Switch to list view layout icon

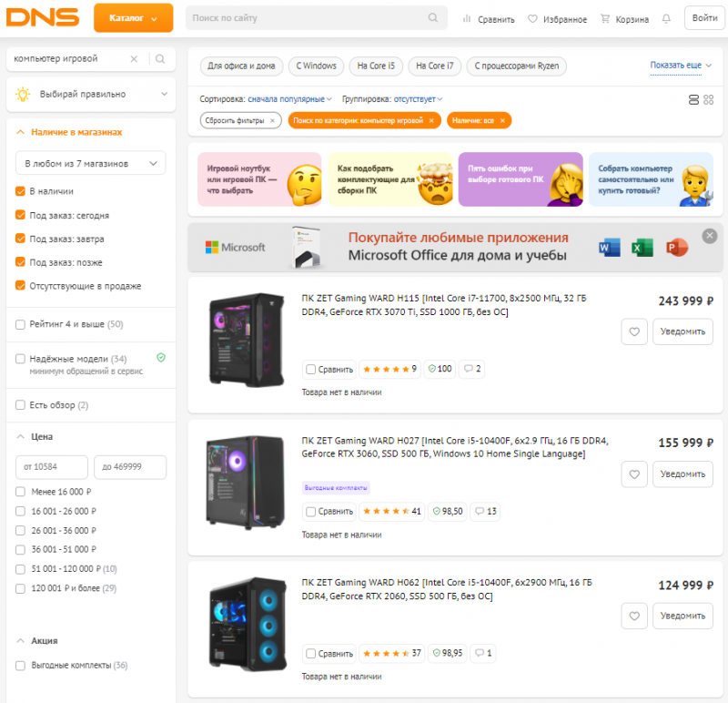click(x=693, y=99)
